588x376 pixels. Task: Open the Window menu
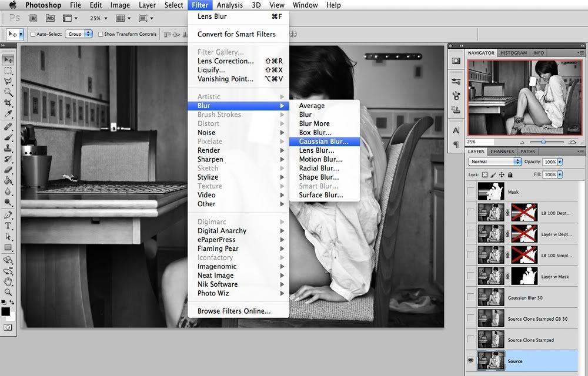(305, 5)
